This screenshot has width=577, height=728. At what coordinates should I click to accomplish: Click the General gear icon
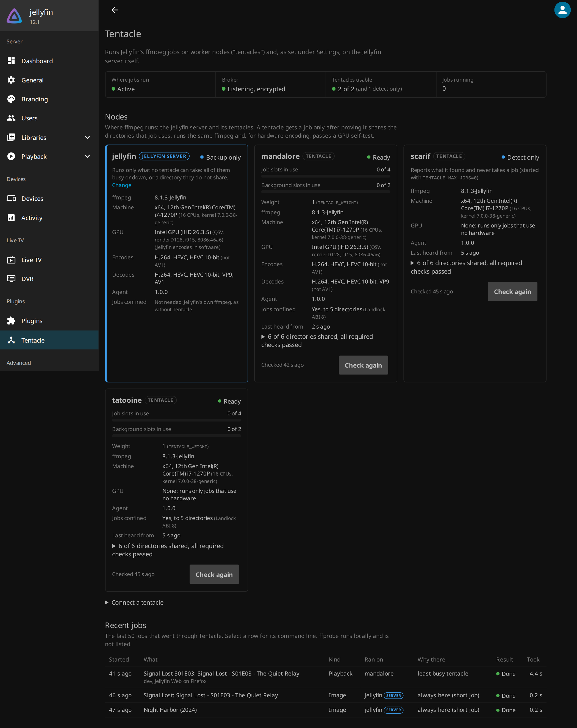pyautogui.click(x=11, y=80)
